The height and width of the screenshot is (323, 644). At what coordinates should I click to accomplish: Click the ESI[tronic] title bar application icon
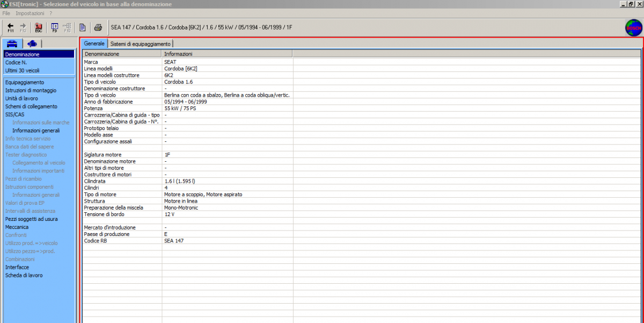(x=5, y=4)
